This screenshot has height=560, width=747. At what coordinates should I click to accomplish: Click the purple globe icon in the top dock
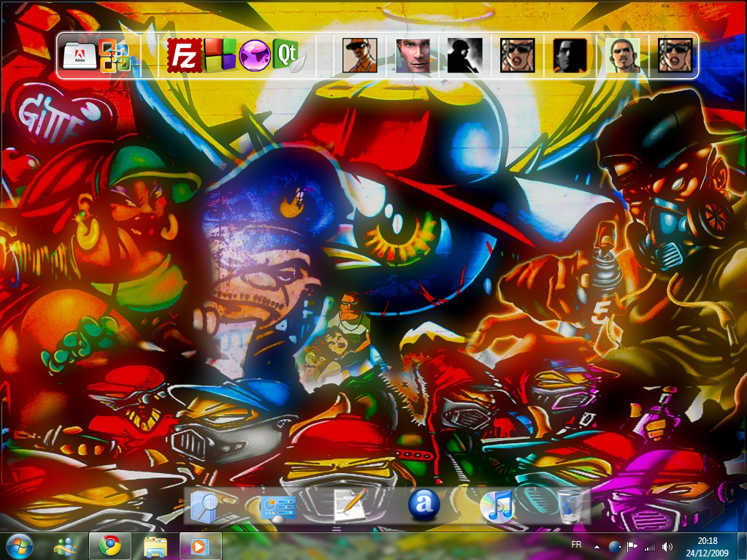pyautogui.click(x=255, y=55)
